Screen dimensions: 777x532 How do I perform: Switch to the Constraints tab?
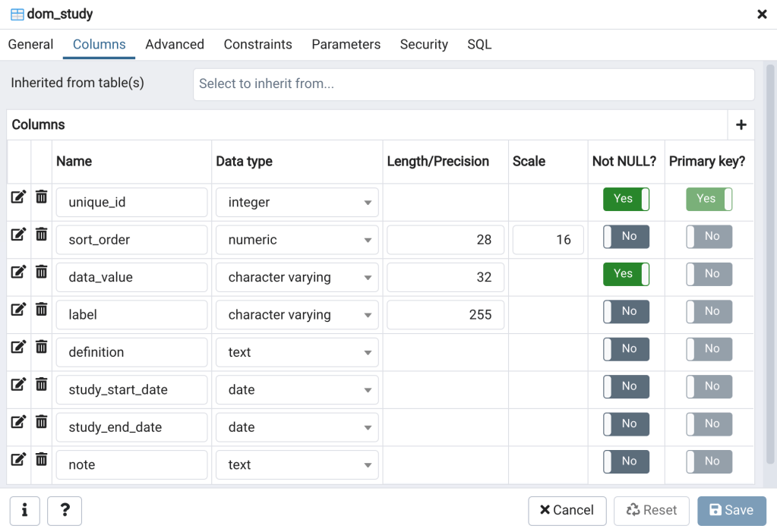[257, 45]
